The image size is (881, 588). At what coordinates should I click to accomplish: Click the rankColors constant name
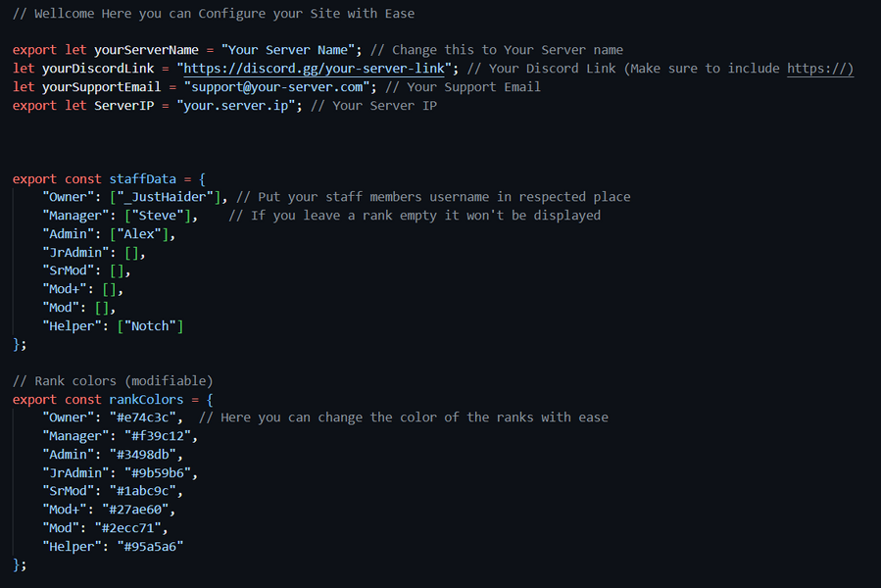point(147,399)
